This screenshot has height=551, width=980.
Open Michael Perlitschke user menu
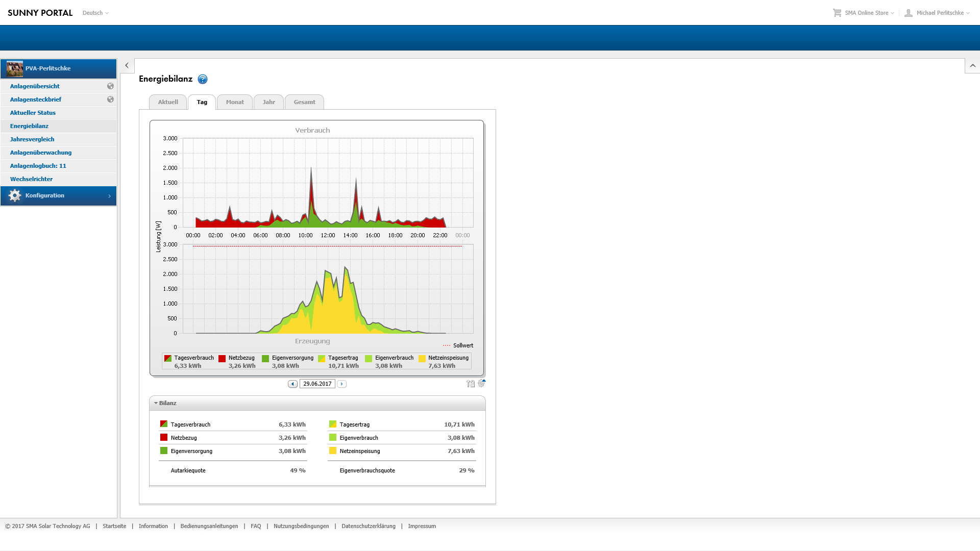[940, 13]
